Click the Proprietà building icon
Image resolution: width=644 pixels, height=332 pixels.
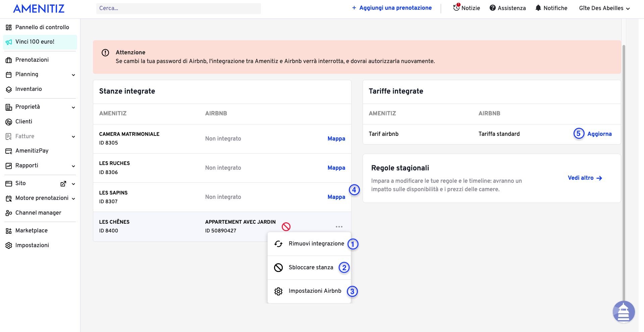pyautogui.click(x=9, y=107)
